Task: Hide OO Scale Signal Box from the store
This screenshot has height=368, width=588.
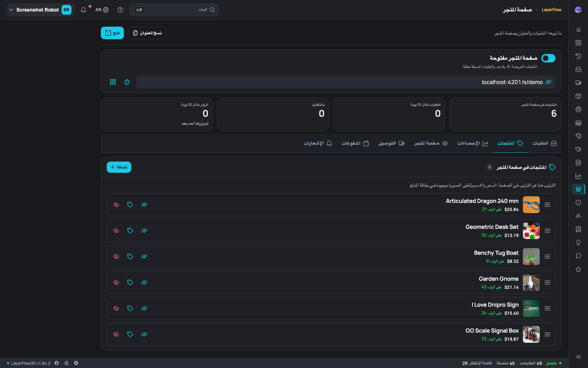Action: [116, 334]
